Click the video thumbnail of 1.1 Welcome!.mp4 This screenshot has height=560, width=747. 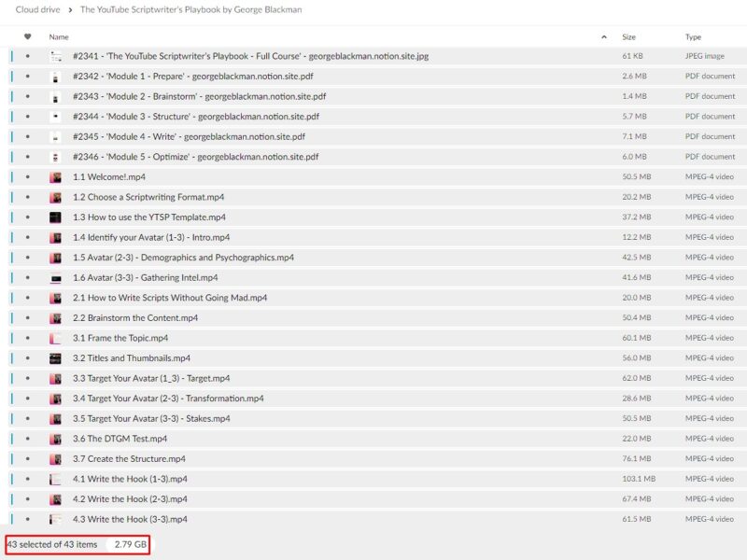click(56, 177)
